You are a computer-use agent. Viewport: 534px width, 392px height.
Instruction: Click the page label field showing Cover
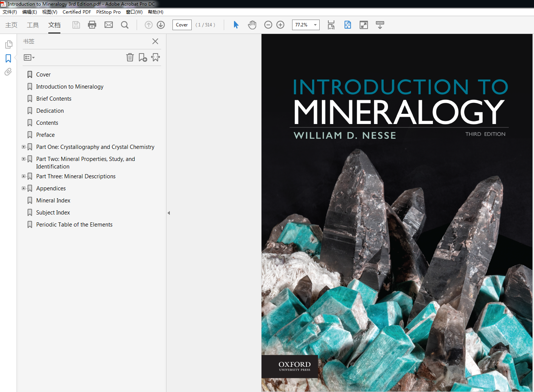pos(182,25)
